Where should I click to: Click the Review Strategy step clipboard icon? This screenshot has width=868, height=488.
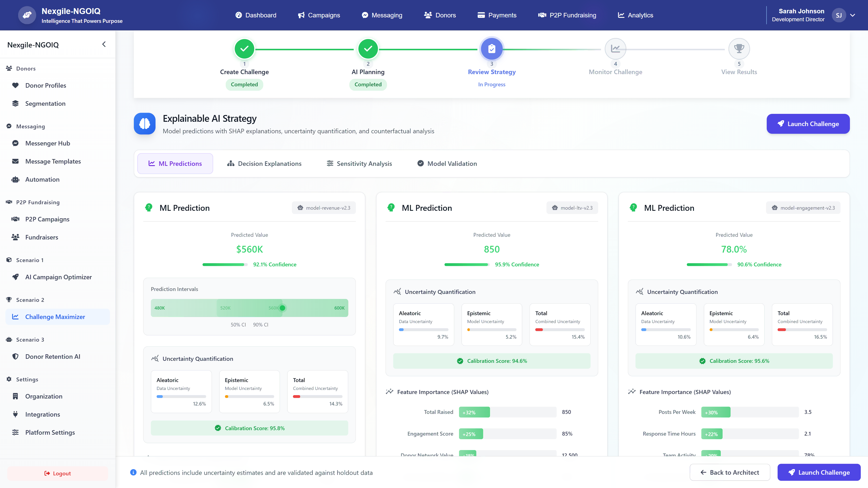492,49
